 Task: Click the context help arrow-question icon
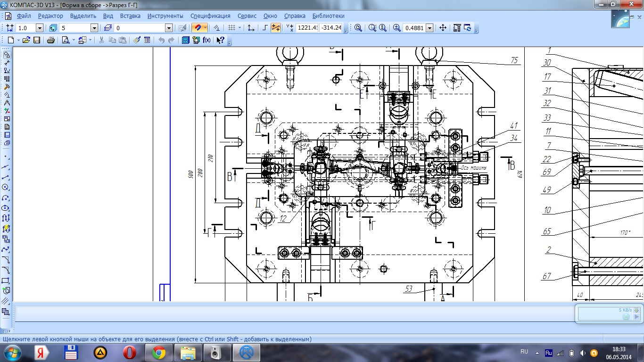coord(220,40)
